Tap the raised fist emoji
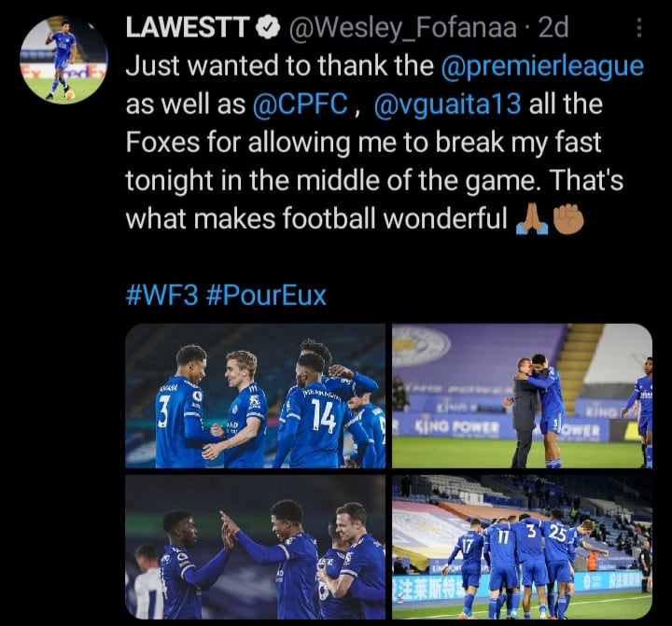 [x=568, y=218]
